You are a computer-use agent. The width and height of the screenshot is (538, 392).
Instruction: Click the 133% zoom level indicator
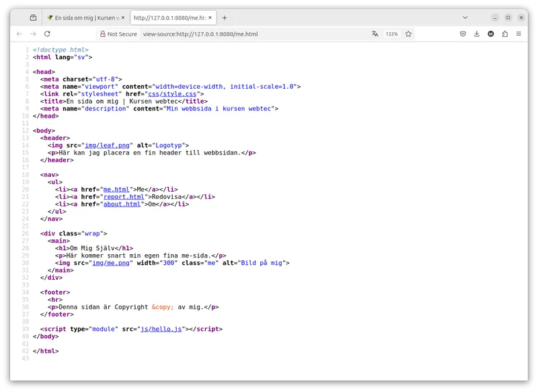[391, 34]
